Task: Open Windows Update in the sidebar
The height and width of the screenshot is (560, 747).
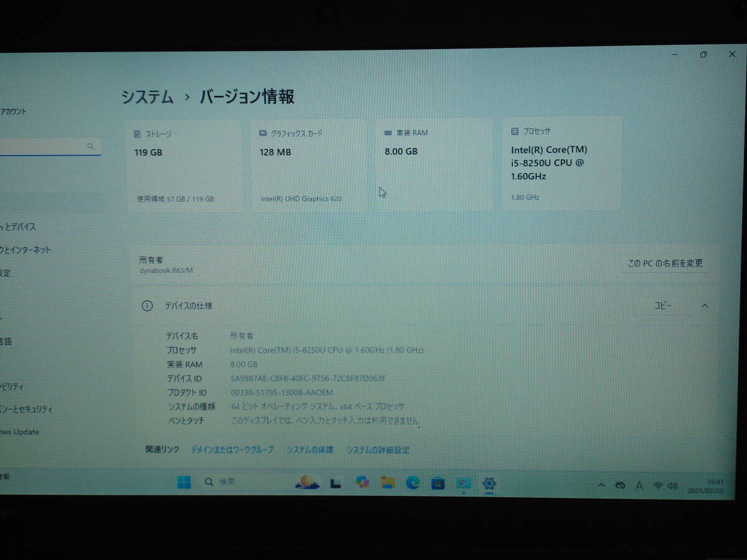Action: [20, 432]
